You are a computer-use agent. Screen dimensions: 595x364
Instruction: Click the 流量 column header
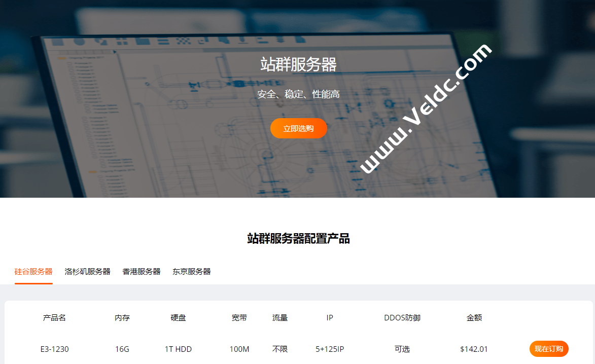[x=279, y=318]
